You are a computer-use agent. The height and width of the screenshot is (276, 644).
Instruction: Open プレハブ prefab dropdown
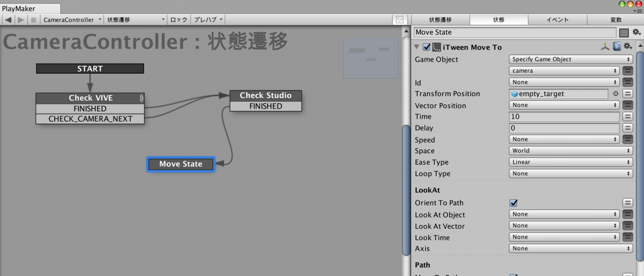click(208, 20)
